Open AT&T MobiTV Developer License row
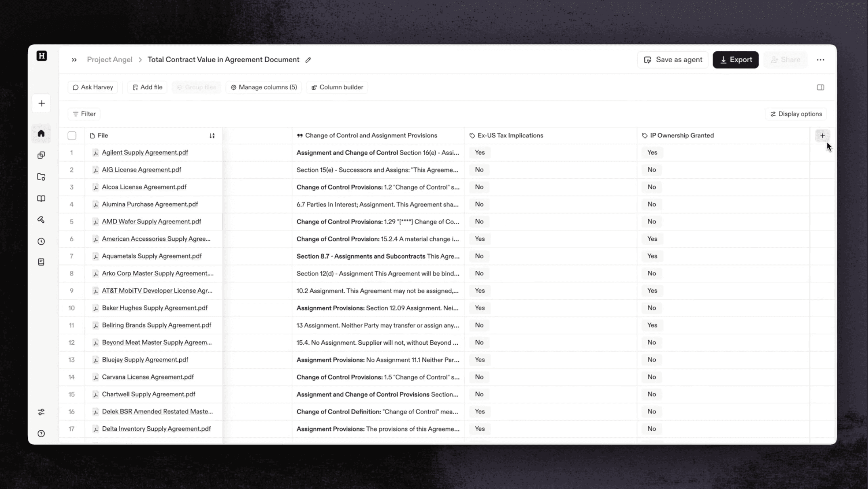The width and height of the screenshot is (868, 489). click(x=157, y=291)
